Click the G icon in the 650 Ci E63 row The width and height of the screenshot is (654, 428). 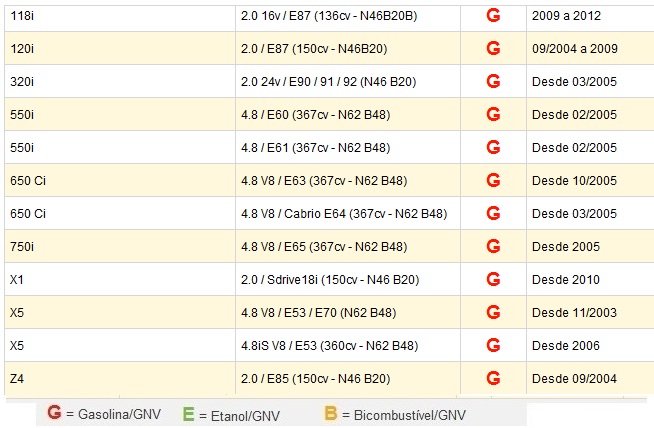point(493,180)
